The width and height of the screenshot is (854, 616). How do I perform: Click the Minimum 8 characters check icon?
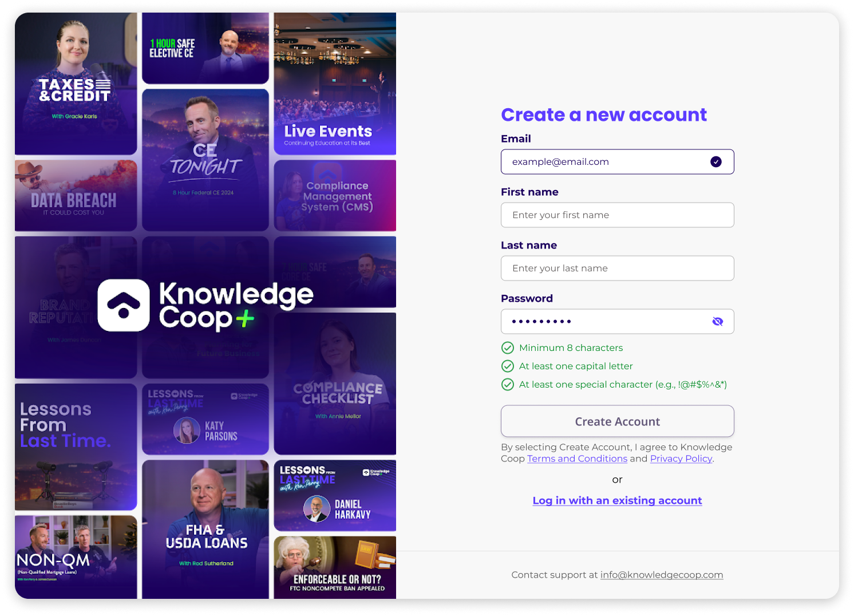click(x=508, y=348)
